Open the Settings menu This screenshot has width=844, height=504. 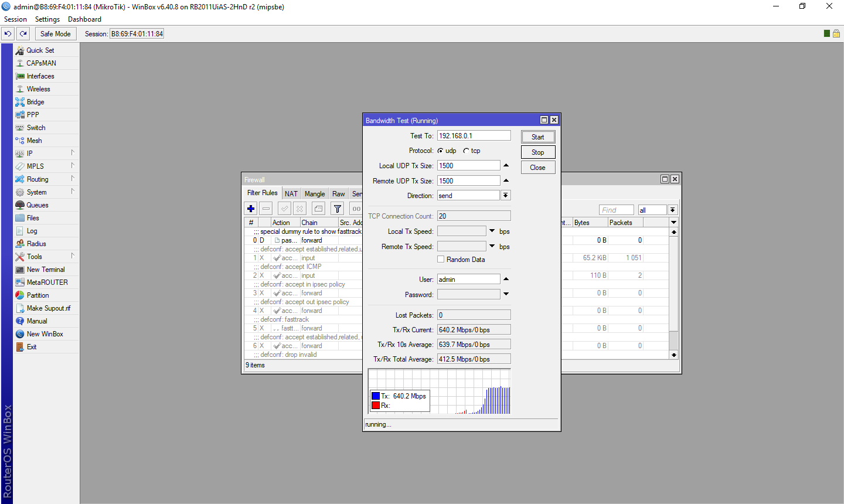[x=47, y=19]
